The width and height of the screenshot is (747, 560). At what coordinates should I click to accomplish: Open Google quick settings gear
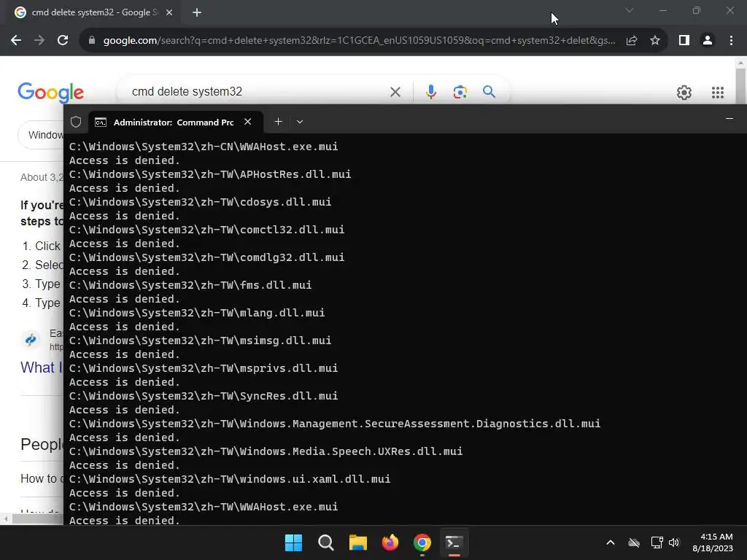point(684,93)
